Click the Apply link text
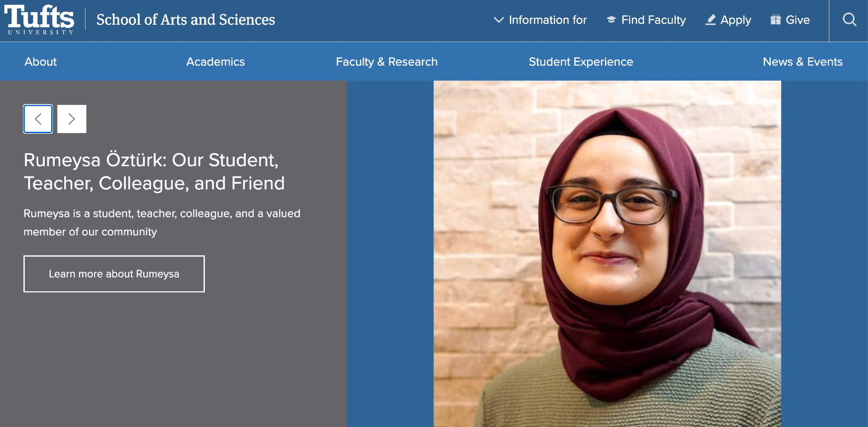The width and height of the screenshot is (868, 427). [x=736, y=20]
